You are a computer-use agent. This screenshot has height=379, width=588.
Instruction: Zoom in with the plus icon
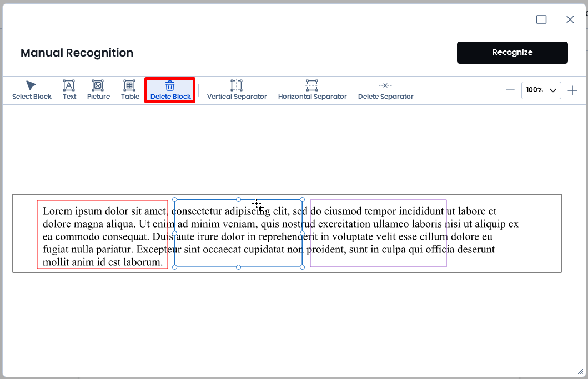(x=572, y=90)
